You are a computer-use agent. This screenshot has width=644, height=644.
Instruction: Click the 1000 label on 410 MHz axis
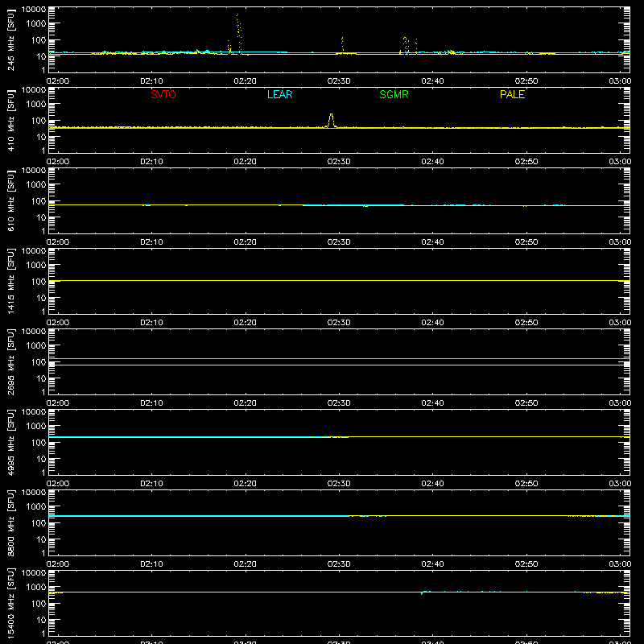click(x=36, y=105)
